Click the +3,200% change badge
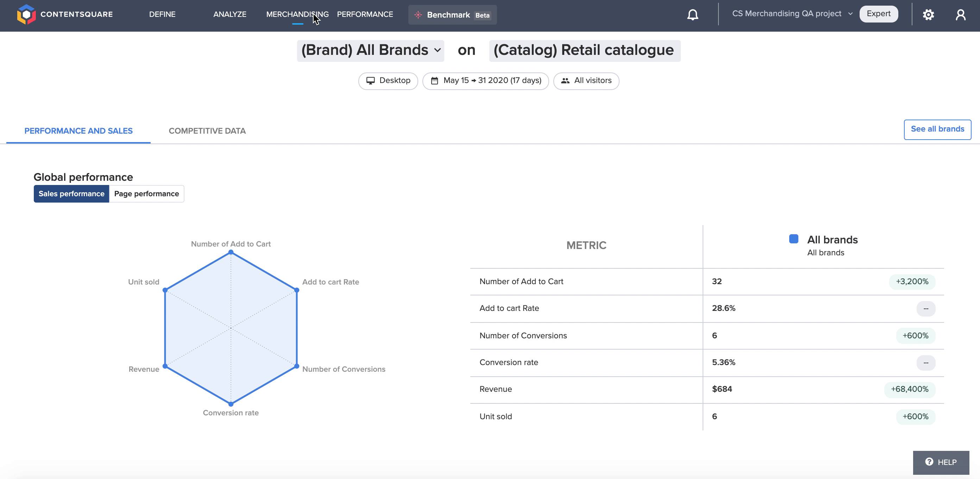This screenshot has width=980, height=479. click(912, 282)
